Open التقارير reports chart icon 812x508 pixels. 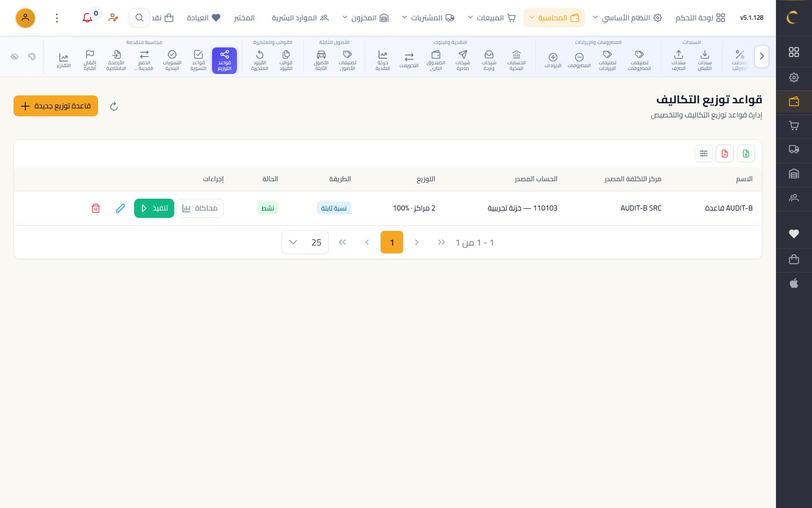(64, 60)
